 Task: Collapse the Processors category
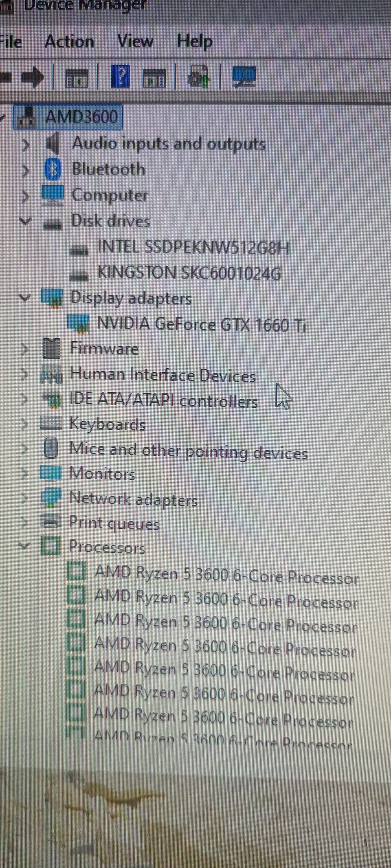tap(24, 545)
